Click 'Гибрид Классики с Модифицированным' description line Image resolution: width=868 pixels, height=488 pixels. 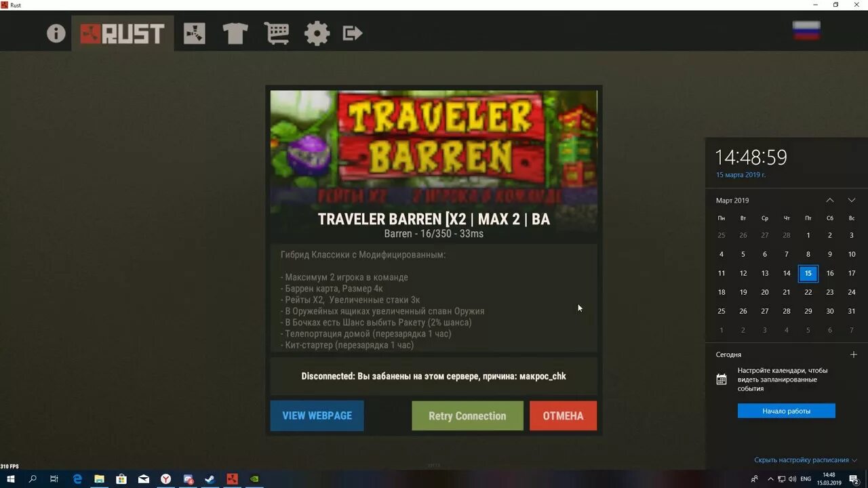(x=363, y=255)
